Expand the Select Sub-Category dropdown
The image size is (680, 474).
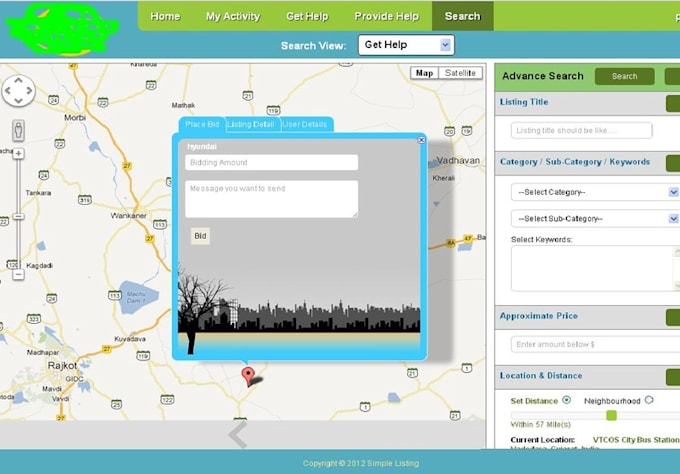tap(594, 219)
